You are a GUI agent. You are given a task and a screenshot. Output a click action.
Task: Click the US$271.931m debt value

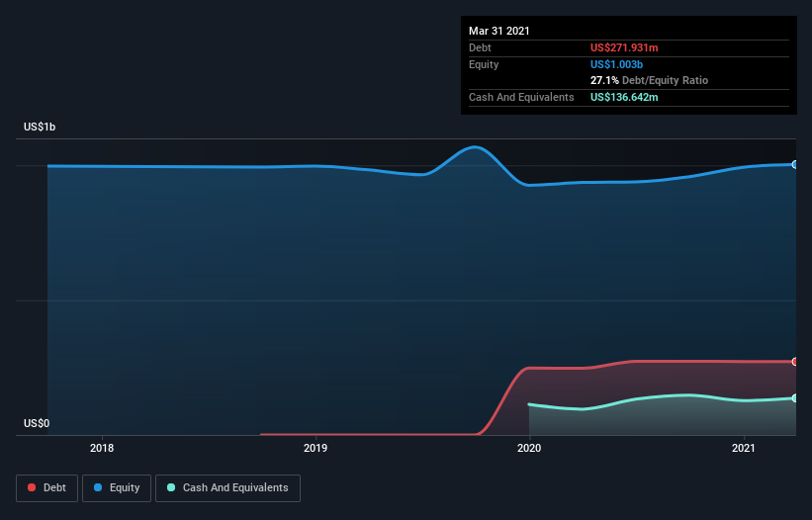624,47
